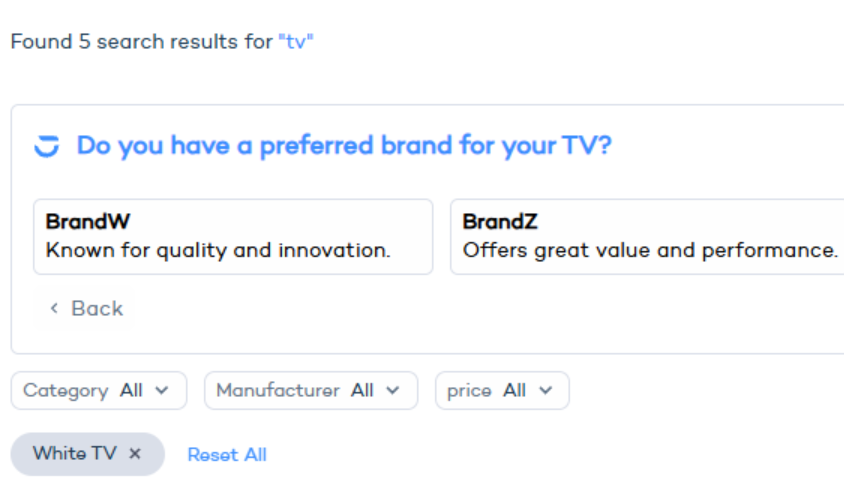Click the "tv" search term link
The width and height of the screenshot is (844, 487).
tap(296, 42)
